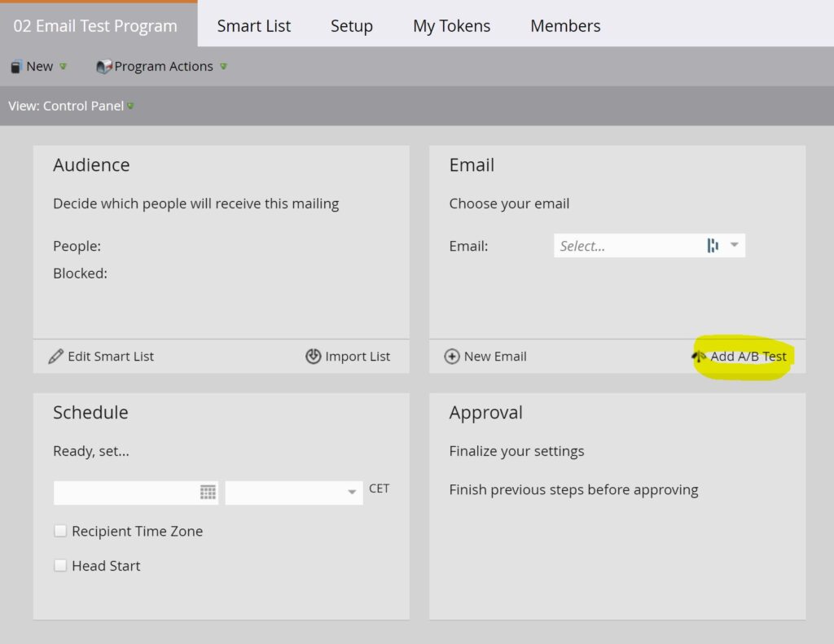Click the Add A/B Test button
The height and width of the screenshot is (644, 834).
[748, 356]
